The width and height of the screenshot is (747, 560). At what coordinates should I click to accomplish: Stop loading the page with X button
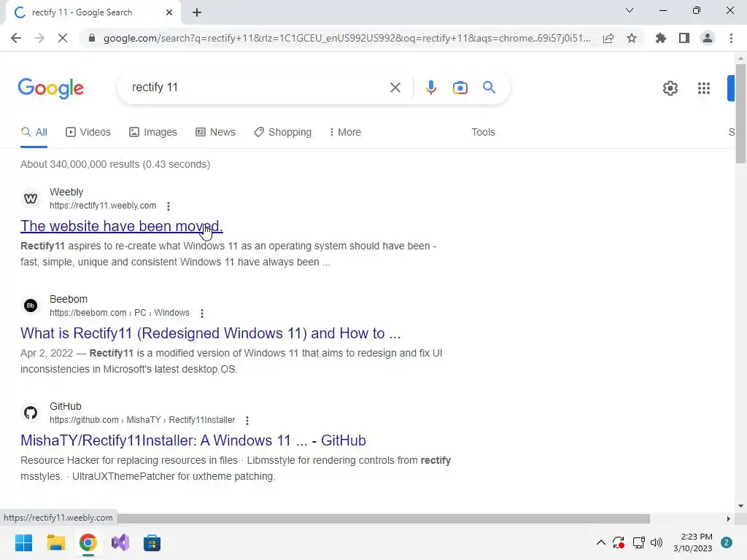tap(63, 38)
